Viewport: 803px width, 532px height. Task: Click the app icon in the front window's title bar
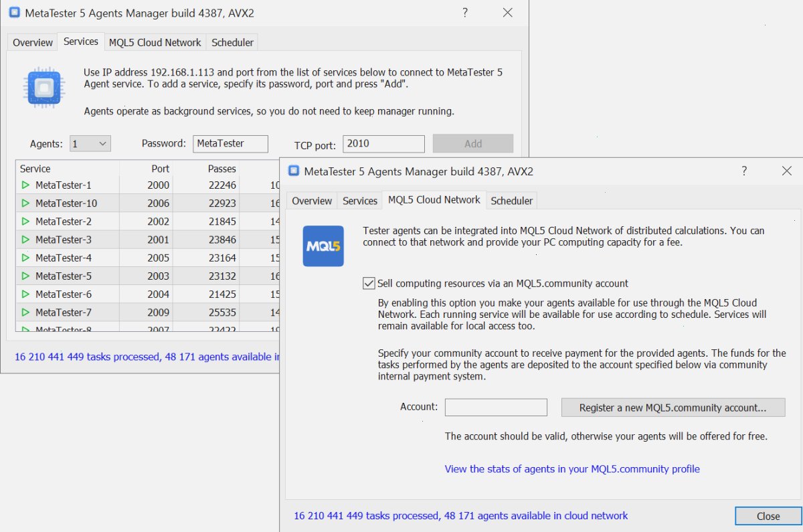tap(294, 171)
